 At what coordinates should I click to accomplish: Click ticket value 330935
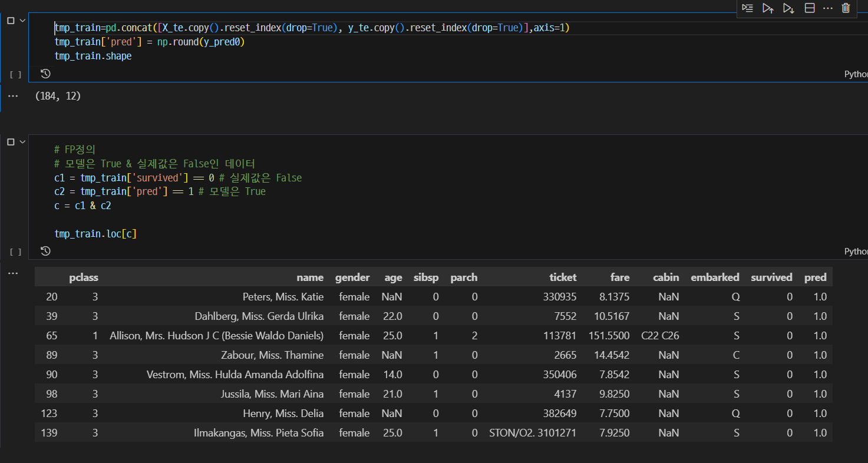(560, 297)
